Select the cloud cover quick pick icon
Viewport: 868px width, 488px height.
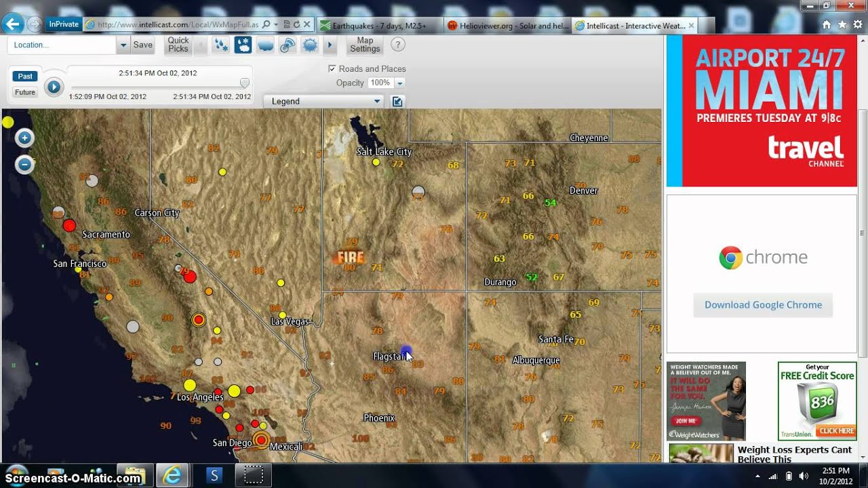265,45
